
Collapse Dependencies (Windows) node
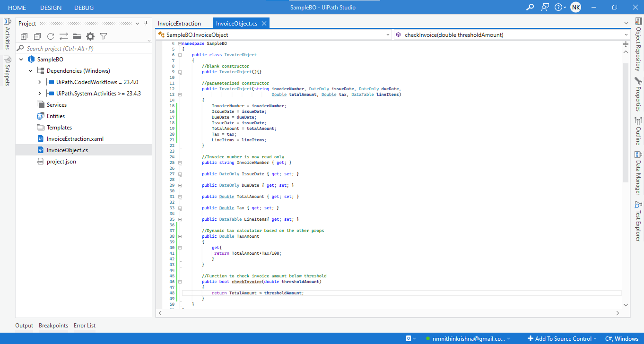(x=30, y=71)
